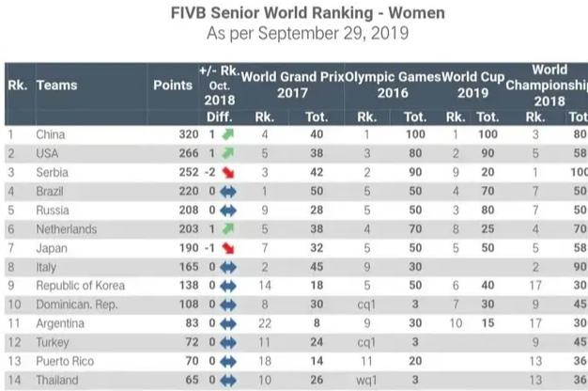588x391 pixels.
Task: Click the red down arrow beside Japan
Action: tap(228, 248)
